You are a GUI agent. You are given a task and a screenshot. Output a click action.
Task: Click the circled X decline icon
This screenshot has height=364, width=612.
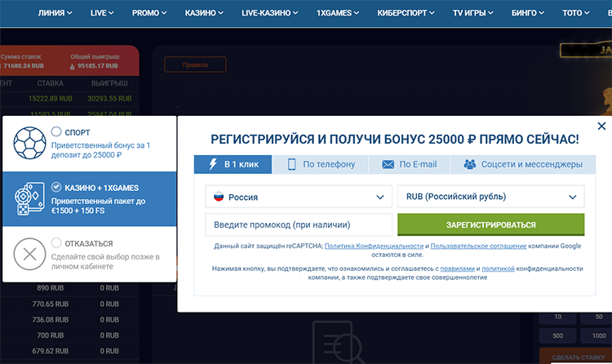(29, 255)
